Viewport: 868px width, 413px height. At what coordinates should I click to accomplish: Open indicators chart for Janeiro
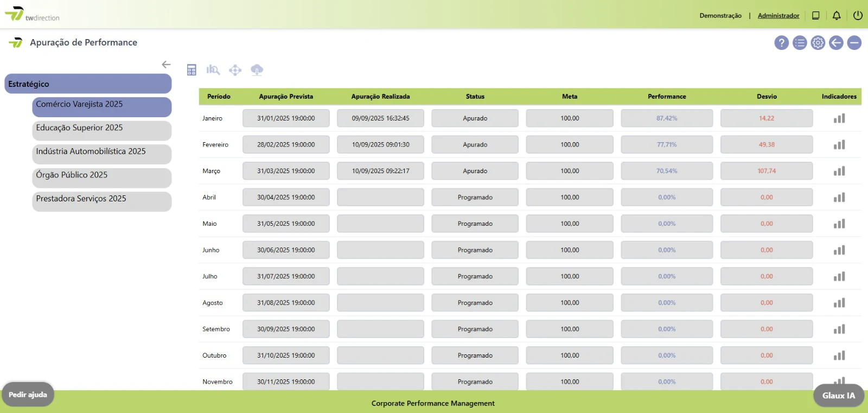[x=839, y=118]
